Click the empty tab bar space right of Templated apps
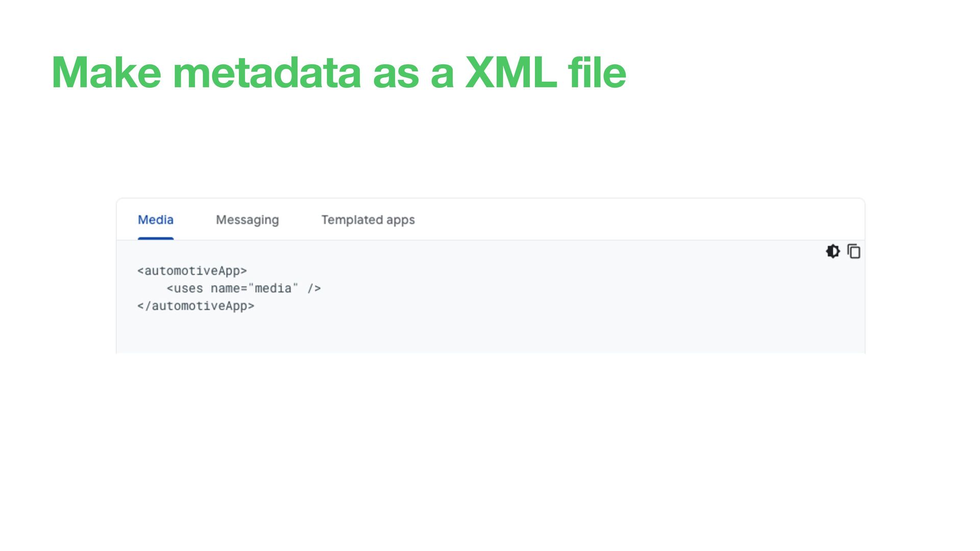980x551 pixels. tap(638, 220)
